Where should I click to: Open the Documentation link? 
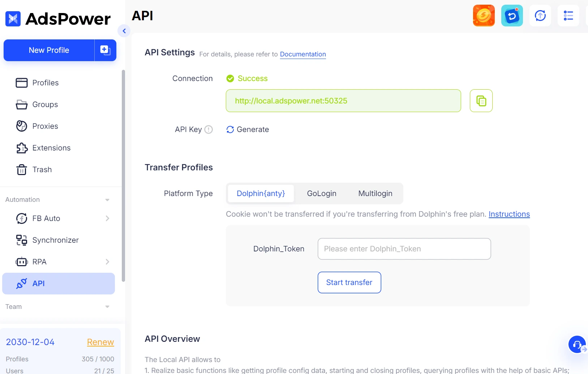(303, 54)
